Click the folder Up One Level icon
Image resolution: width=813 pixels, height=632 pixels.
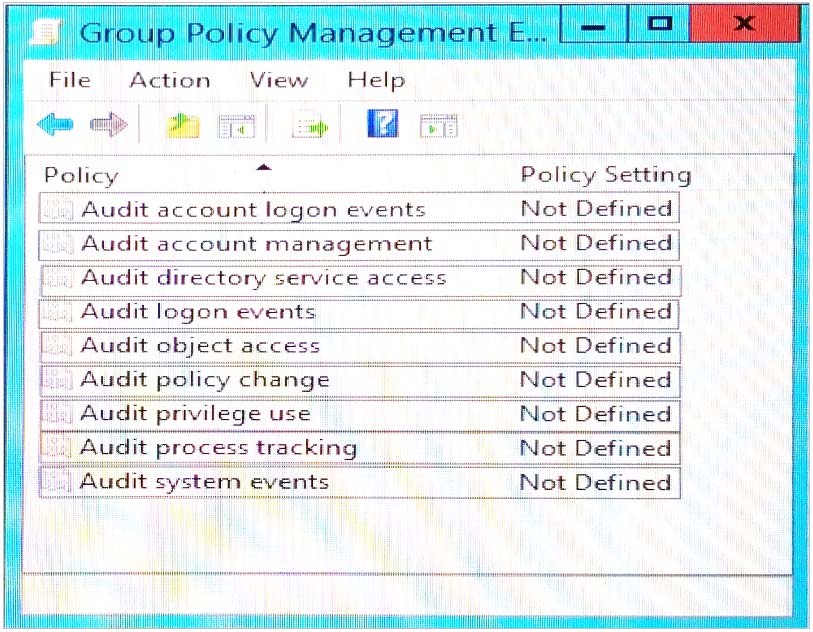(x=184, y=125)
